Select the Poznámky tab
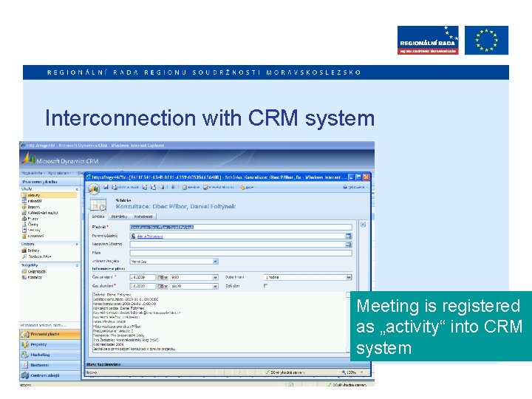Viewport: 532px width, 399px height. (x=119, y=216)
